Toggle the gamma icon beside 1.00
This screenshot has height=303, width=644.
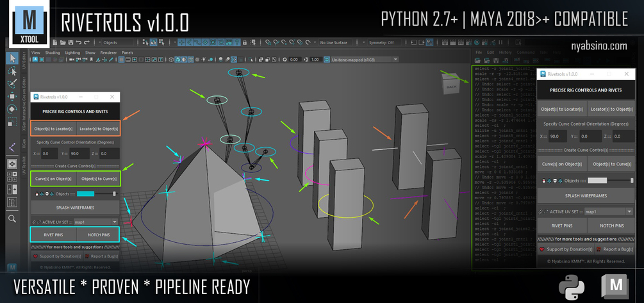click(306, 60)
